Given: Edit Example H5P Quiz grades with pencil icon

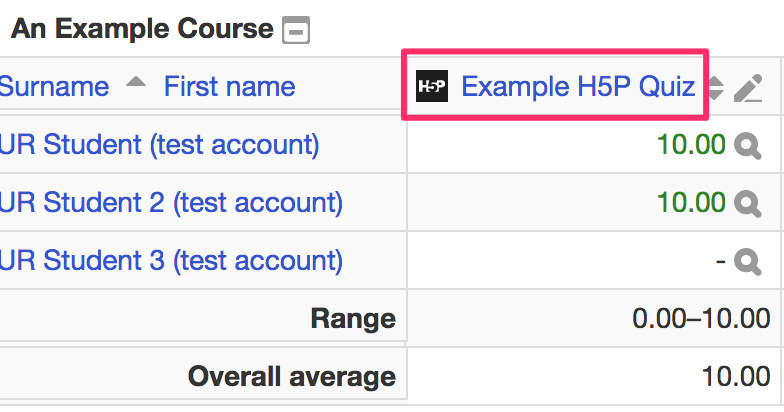Looking at the screenshot, I should [x=748, y=88].
